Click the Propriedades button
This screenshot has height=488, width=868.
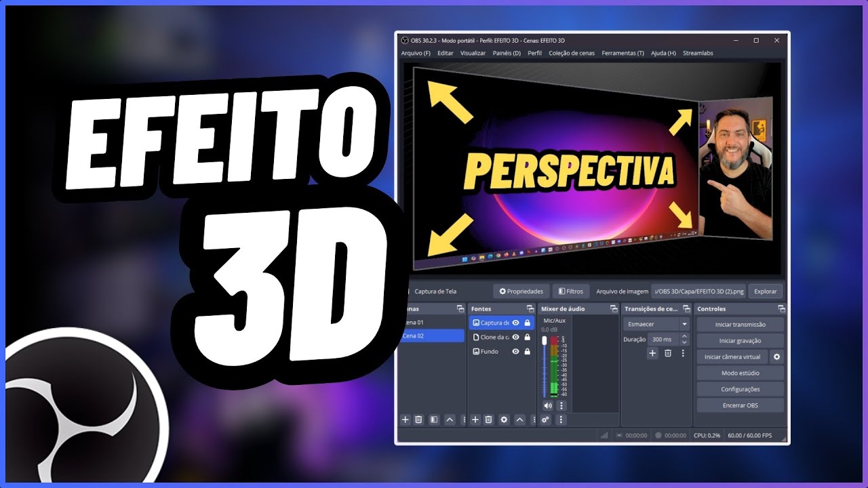[x=521, y=291]
